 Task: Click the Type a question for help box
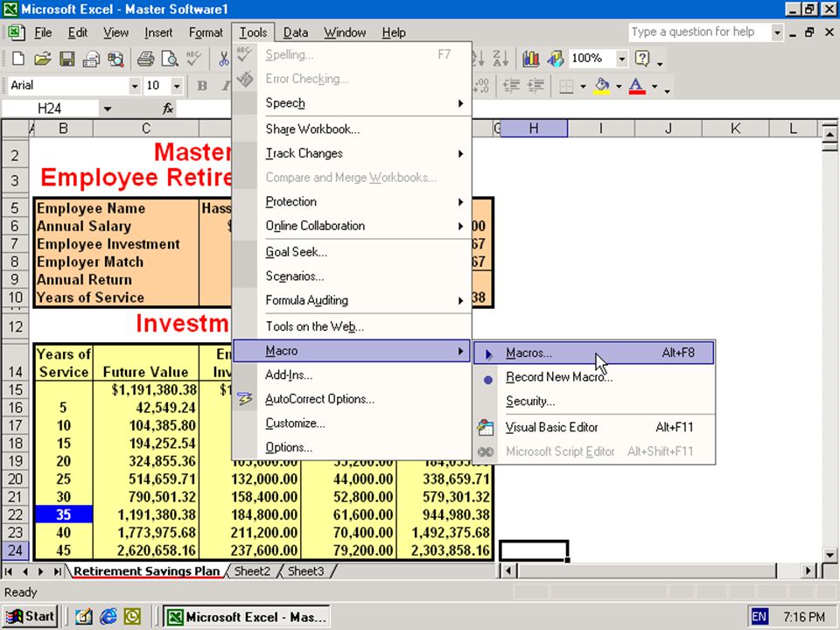point(700,32)
